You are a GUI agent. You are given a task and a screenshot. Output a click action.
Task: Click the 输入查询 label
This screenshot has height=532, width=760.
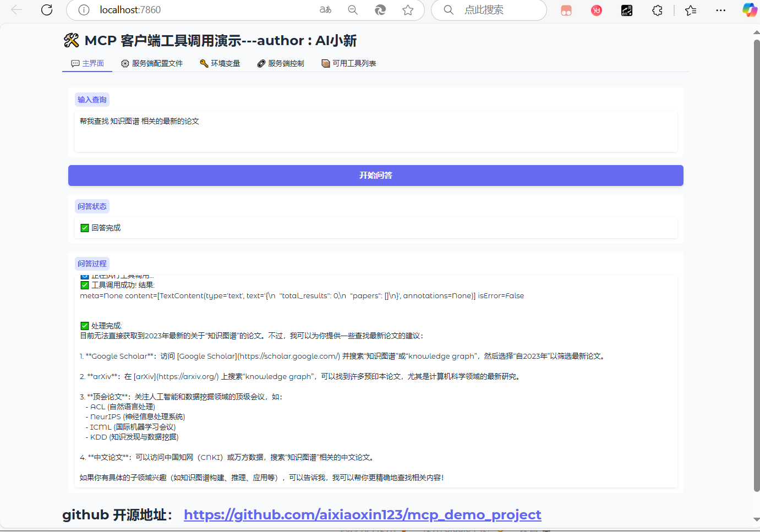92,100
